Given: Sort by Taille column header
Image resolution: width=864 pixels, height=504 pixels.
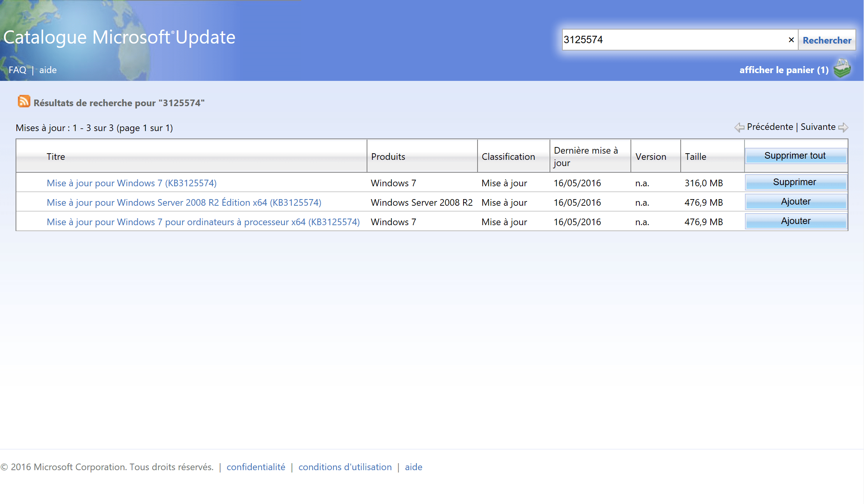Looking at the screenshot, I should (695, 157).
